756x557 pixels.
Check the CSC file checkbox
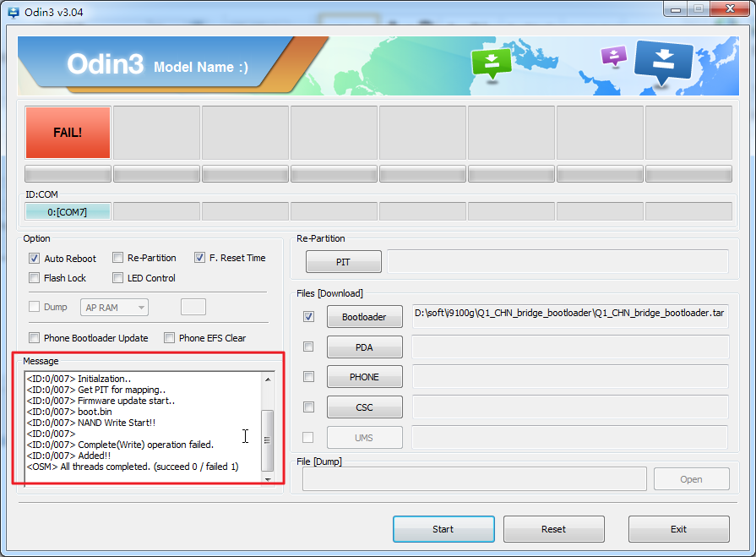click(308, 407)
